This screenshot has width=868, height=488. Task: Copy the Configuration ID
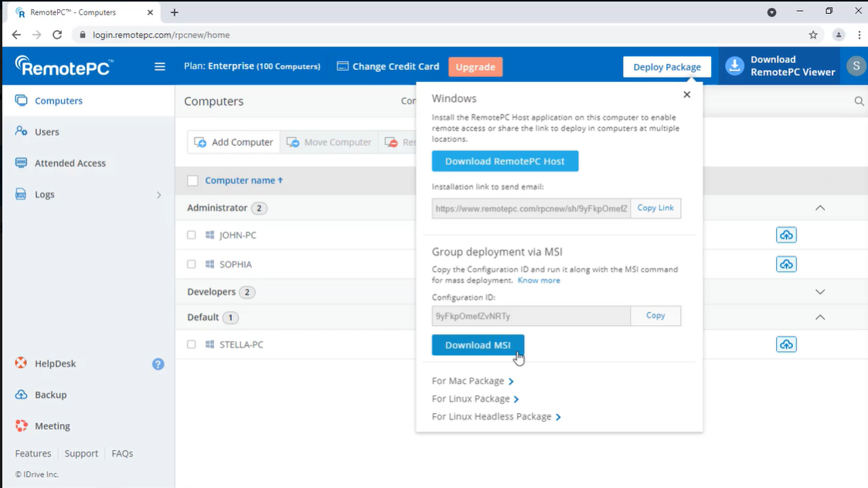[655, 315]
